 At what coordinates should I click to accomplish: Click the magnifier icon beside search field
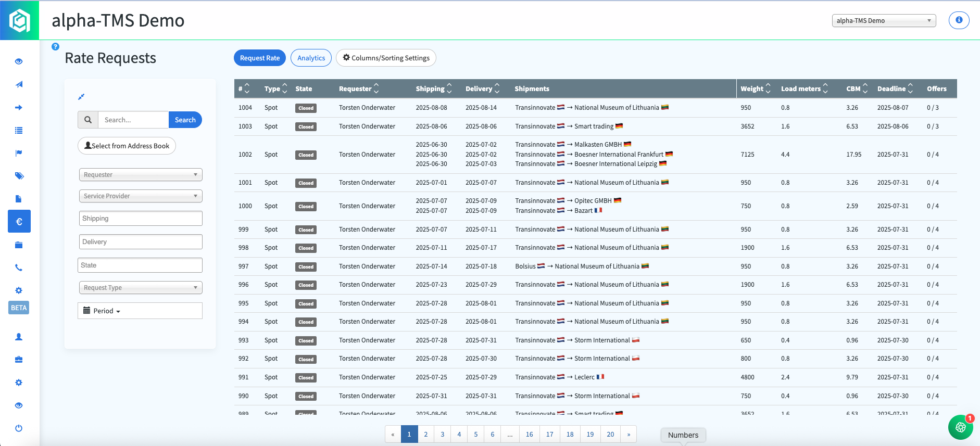(x=88, y=120)
